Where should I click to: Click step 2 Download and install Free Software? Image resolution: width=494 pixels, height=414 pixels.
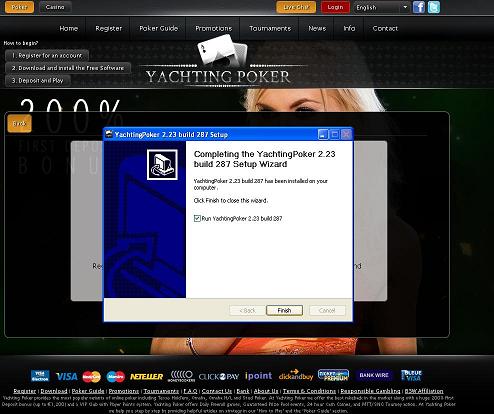(68, 68)
